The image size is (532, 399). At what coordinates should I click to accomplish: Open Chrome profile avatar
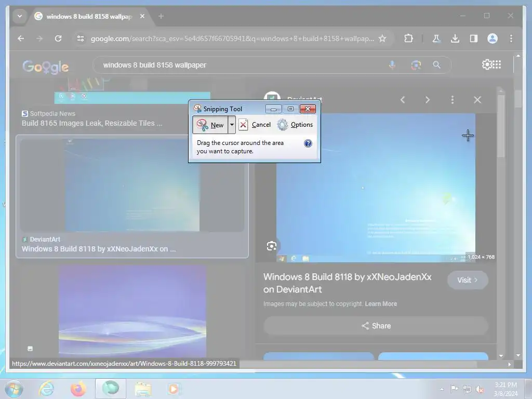click(x=493, y=38)
